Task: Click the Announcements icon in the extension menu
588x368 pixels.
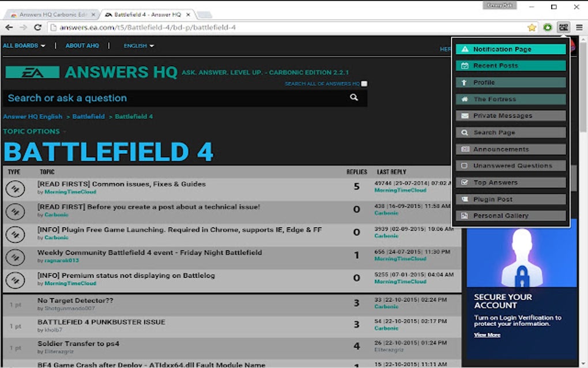Action: 465,149
